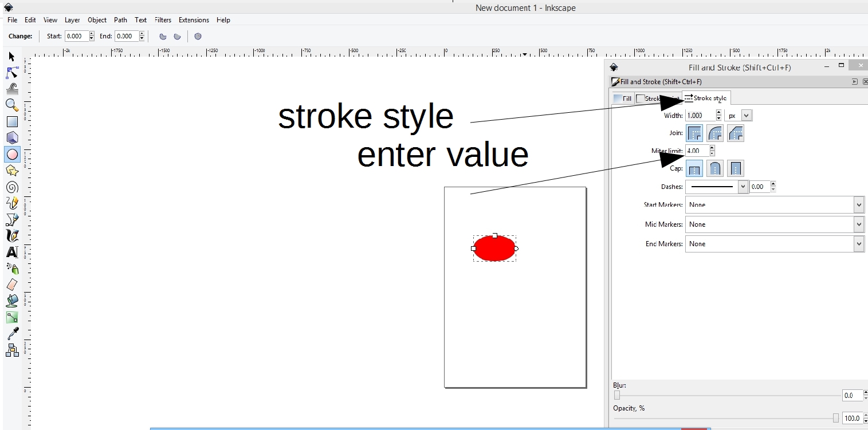Viewport: 868px width, 430px height.
Task: Open the End Markers dropdown
Action: 775,244
